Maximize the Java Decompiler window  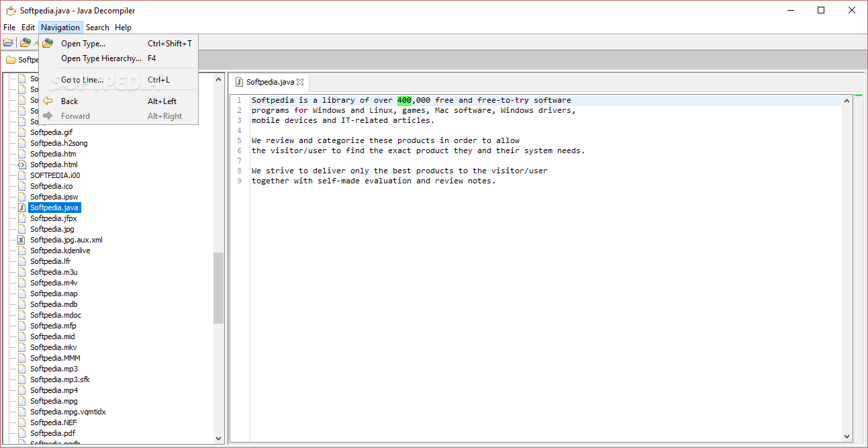tap(821, 10)
